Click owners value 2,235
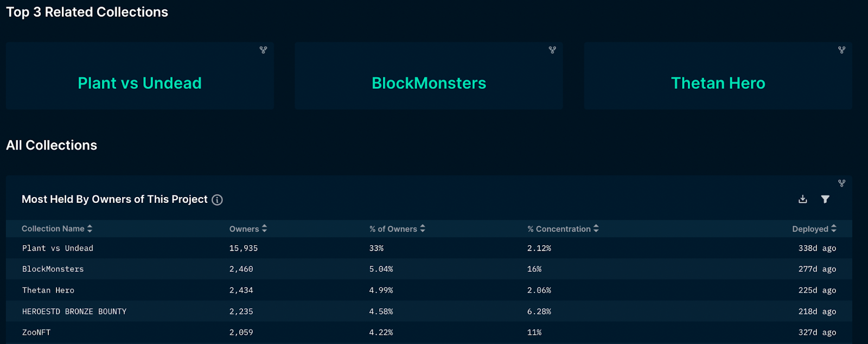Screen dimensions: 868x344 tap(241, 311)
